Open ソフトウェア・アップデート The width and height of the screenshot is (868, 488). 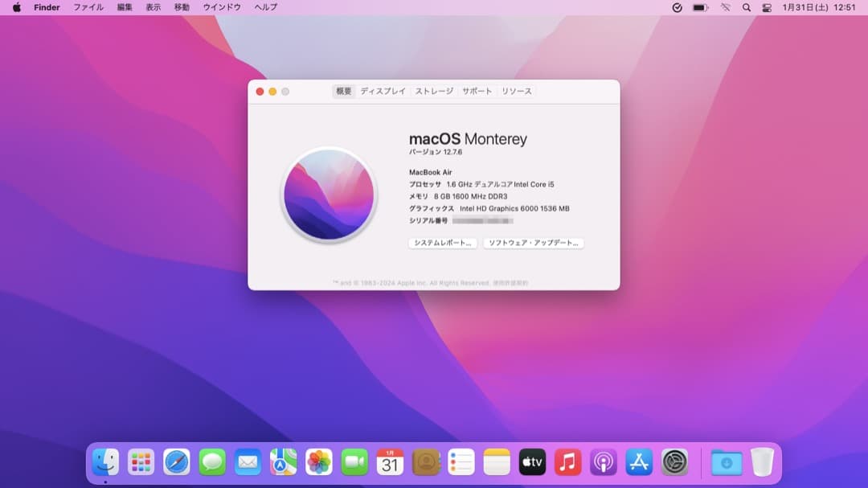[x=534, y=243]
